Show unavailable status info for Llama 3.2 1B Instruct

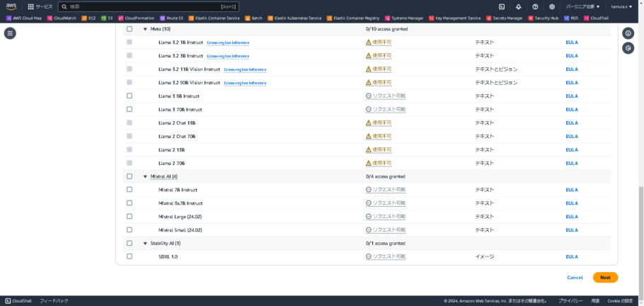coord(379,42)
